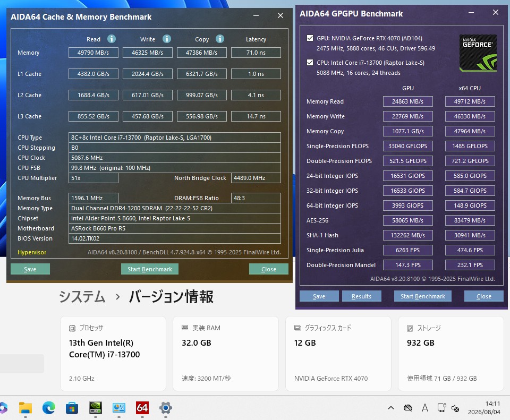Click CPU Clock 5087.6 MHz field
Viewport: 510px width, 420px height.
(x=175, y=158)
